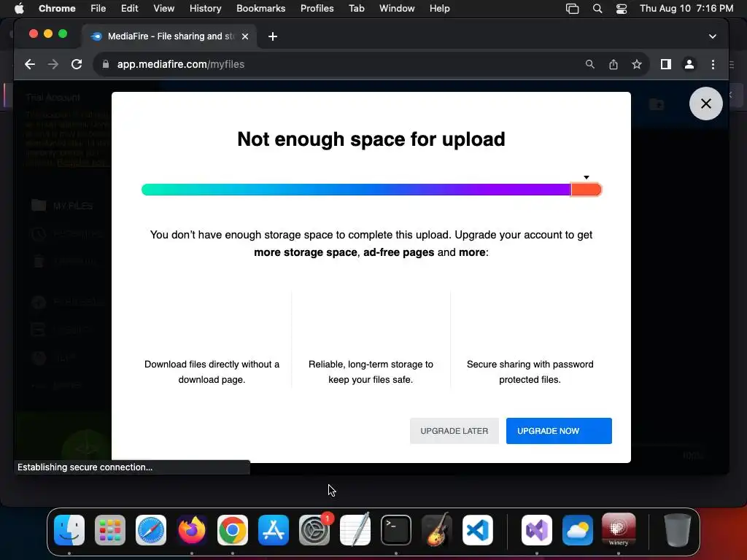This screenshot has height=560, width=747.
Task: Open the View menu
Action: click(163, 9)
